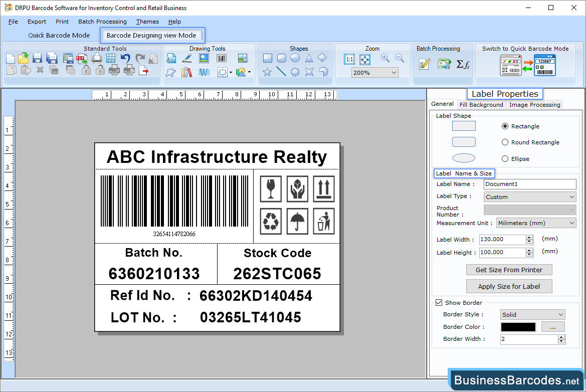Pick the Rectangle shape tool
This screenshot has height=392, width=586.
[x=268, y=58]
